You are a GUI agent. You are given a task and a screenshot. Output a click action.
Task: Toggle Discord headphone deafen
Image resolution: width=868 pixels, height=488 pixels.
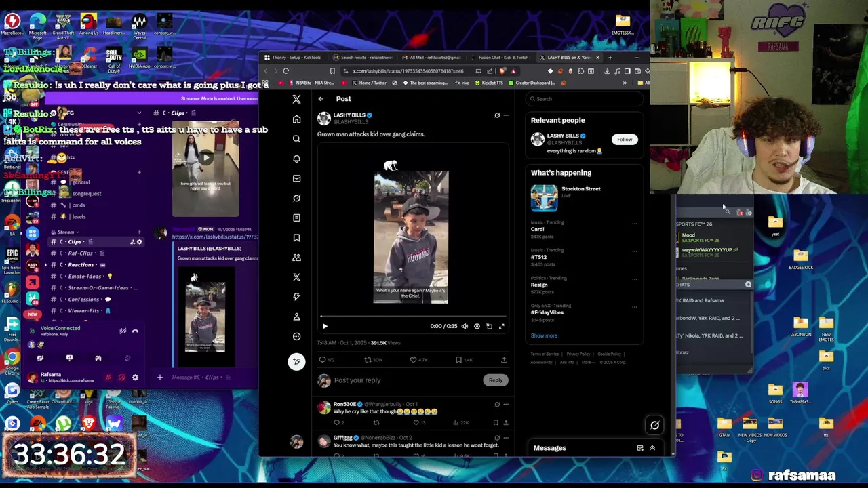click(x=121, y=378)
